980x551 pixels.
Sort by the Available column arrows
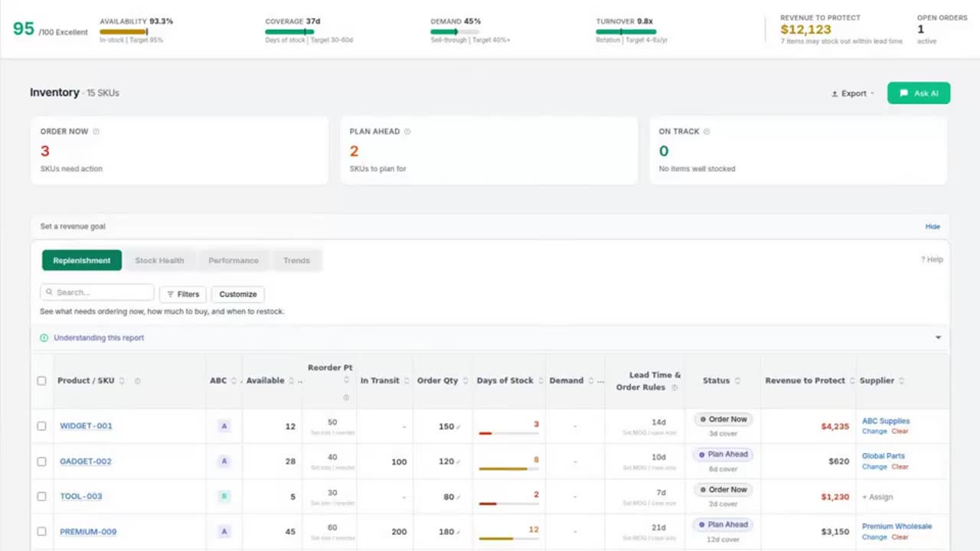tap(291, 381)
